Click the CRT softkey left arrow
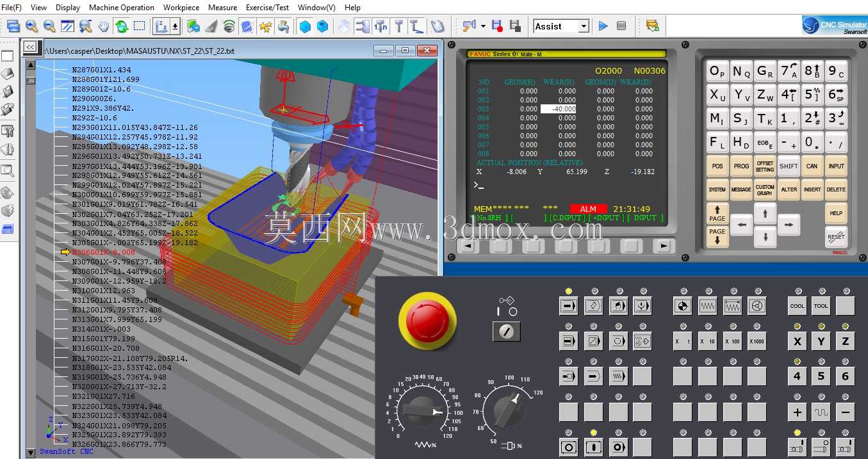868x459 pixels. click(x=468, y=246)
